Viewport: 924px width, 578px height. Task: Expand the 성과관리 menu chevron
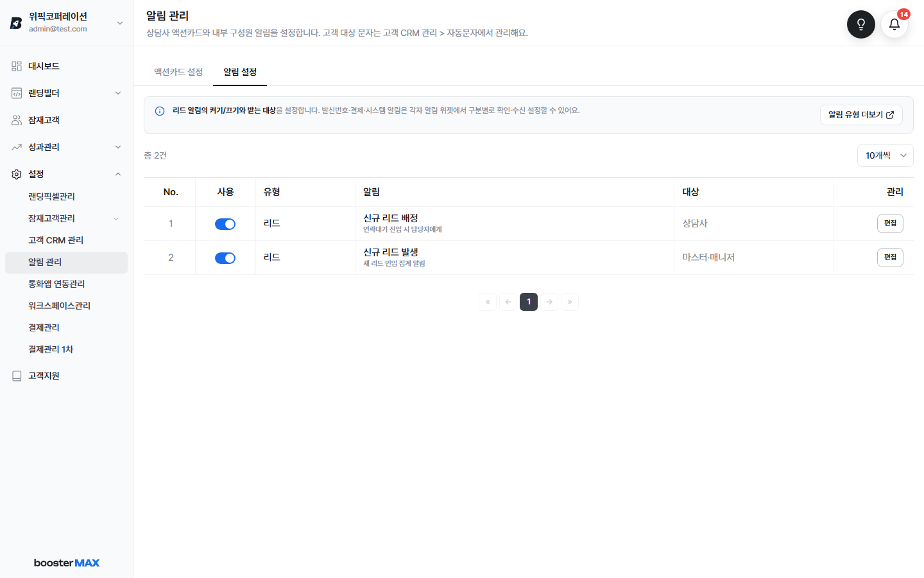118,147
